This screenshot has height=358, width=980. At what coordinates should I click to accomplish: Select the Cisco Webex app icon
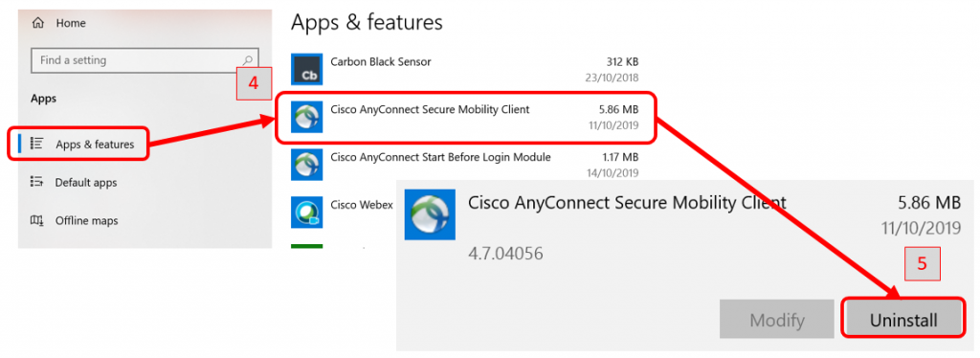[307, 212]
